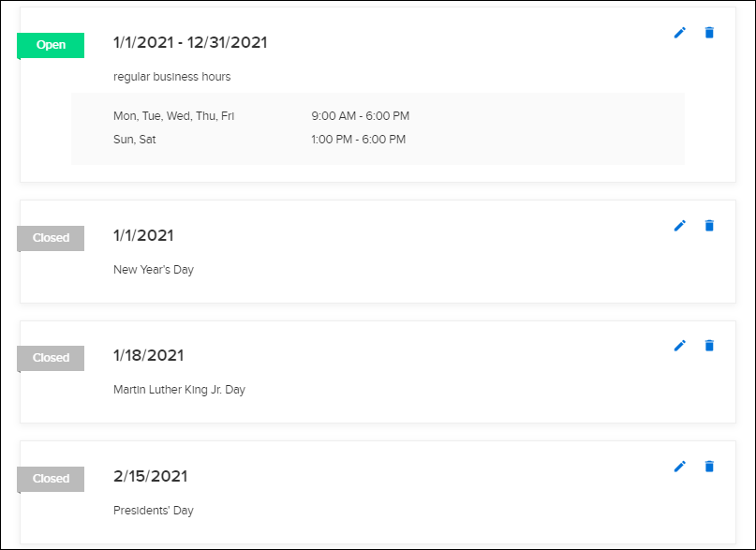Delete the 1/1/2021 - 12/31/2021 schedule
756x550 pixels.
(709, 33)
